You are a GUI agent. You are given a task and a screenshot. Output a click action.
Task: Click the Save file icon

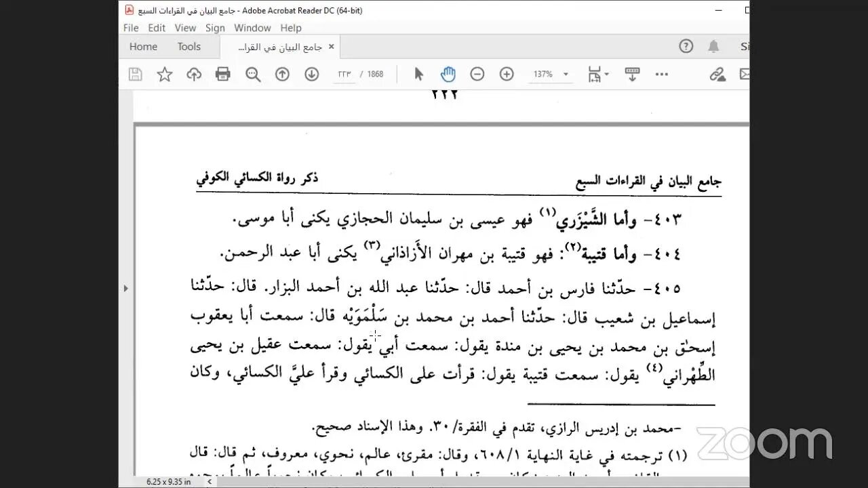click(135, 75)
